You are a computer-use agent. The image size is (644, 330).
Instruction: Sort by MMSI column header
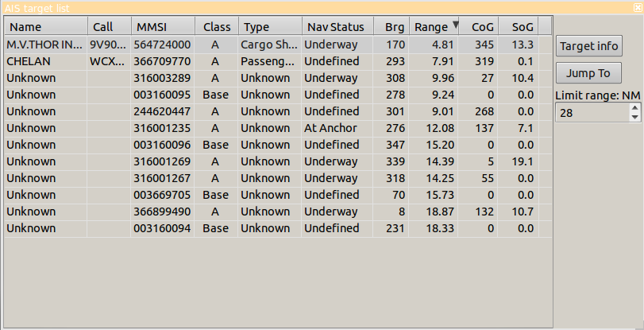pyautogui.click(x=162, y=27)
